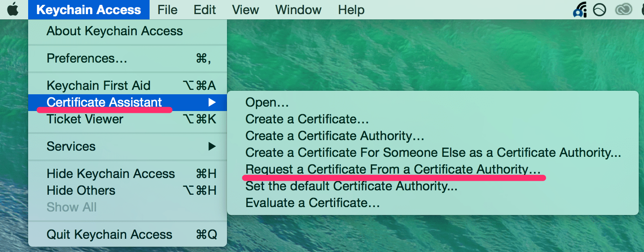Open the View menu

pyautogui.click(x=245, y=10)
